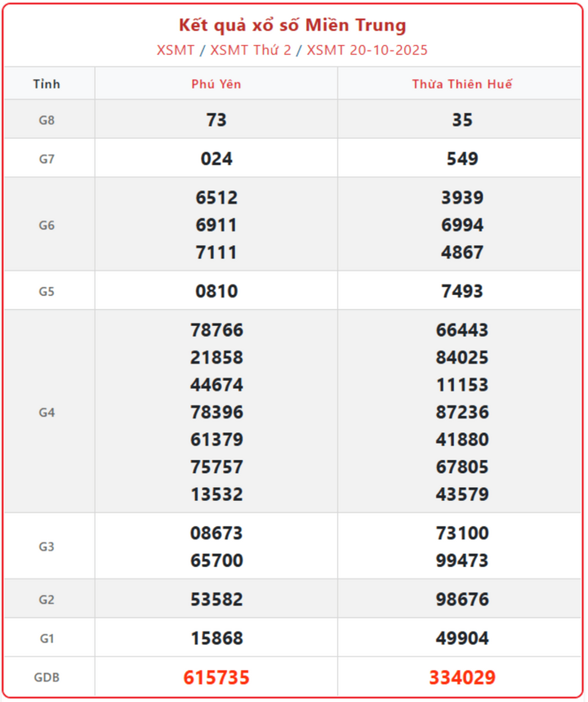Viewport: 588px width, 702px height.
Task: Click the Phú Yên province header
Action: click(216, 84)
